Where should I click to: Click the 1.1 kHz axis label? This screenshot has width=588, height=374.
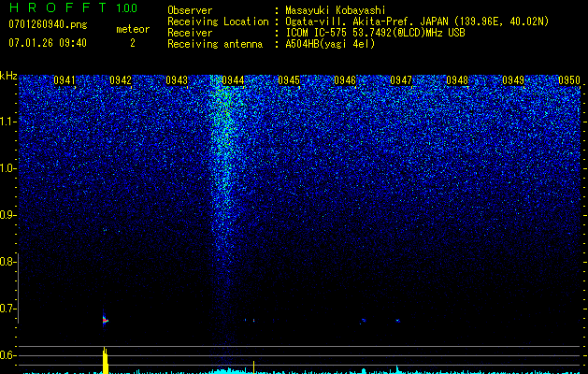(x=7, y=122)
